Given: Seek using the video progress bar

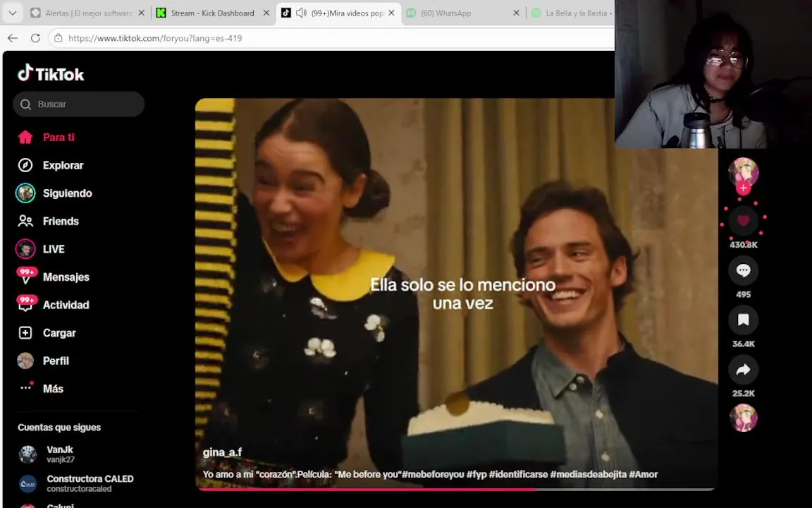Looking at the screenshot, I should pos(456,489).
